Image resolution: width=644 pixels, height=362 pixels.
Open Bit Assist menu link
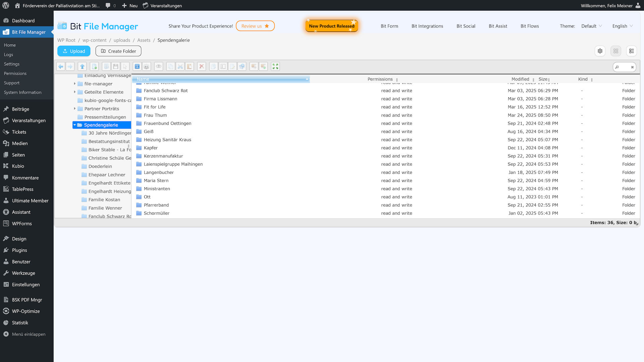pyautogui.click(x=498, y=26)
